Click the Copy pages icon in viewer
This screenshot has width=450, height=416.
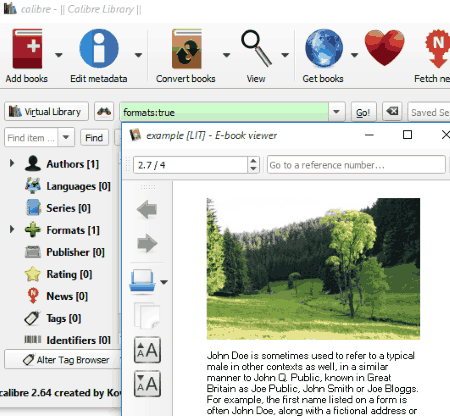(147, 315)
